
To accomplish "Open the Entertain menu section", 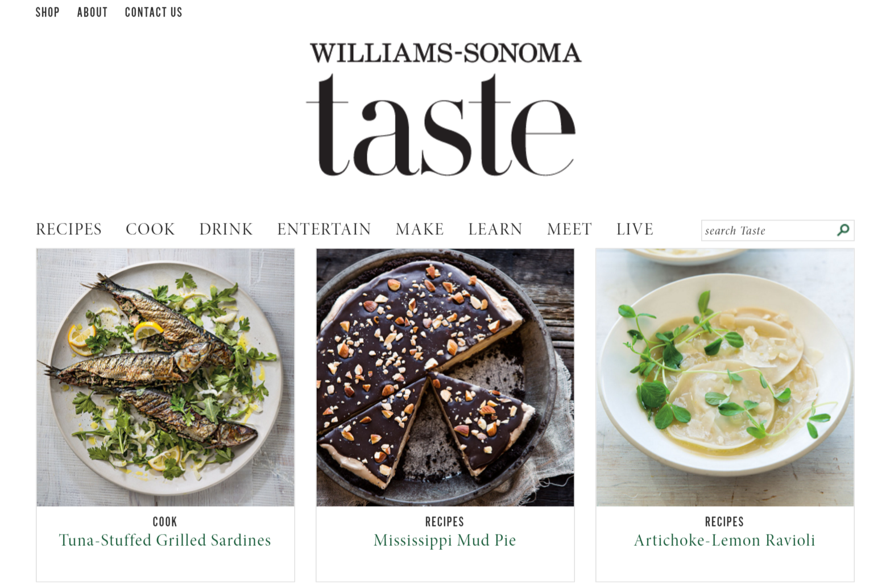I will [x=324, y=229].
